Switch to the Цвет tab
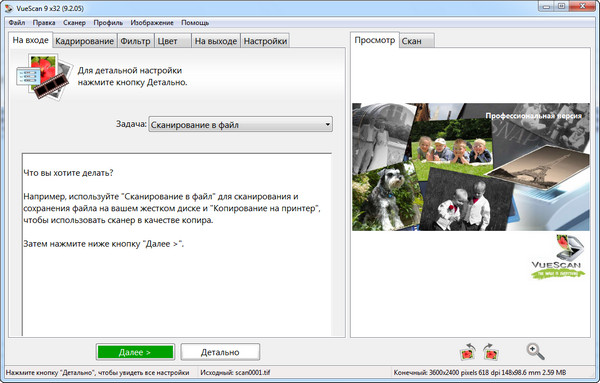 coord(173,41)
